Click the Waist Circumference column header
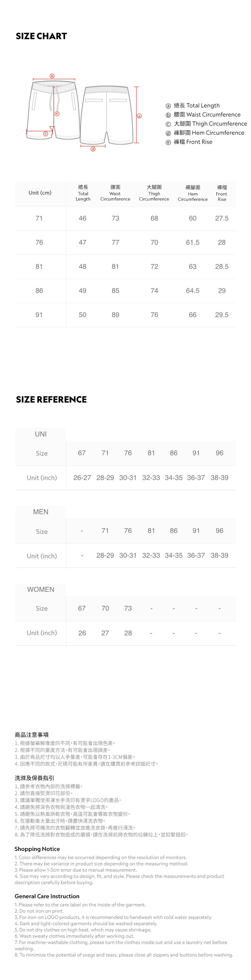This screenshot has width=251, height=980. (115, 193)
